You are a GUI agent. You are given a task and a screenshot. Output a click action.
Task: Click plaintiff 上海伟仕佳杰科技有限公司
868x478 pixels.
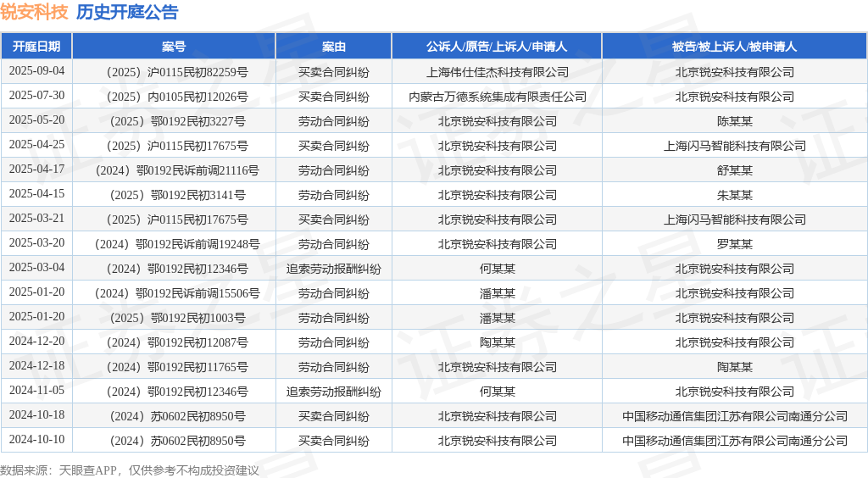(x=497, y=72)
